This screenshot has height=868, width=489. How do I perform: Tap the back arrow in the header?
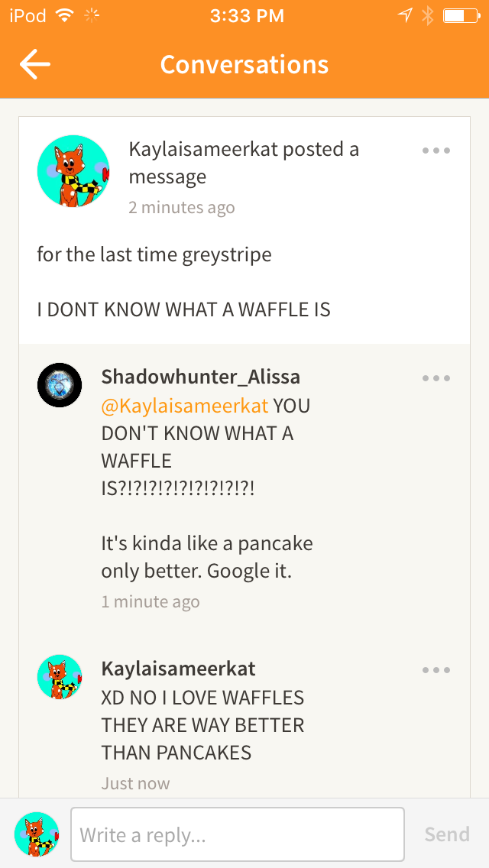click(35, 64)
